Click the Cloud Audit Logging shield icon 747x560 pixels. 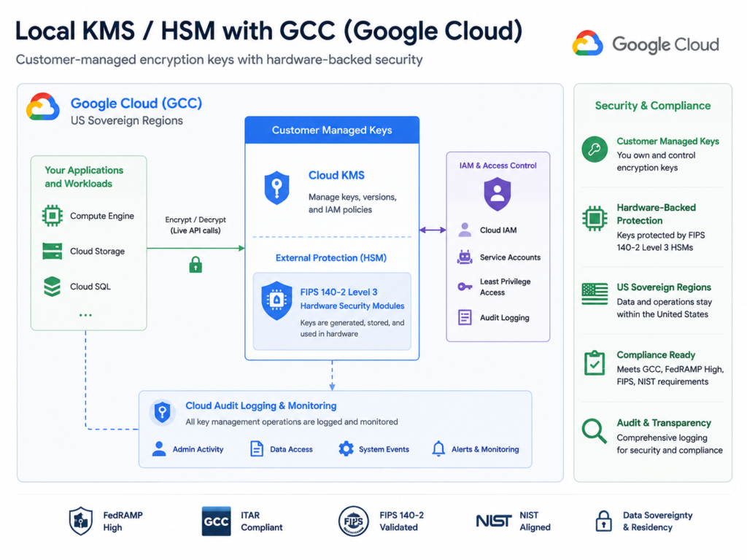pos(163,411)
